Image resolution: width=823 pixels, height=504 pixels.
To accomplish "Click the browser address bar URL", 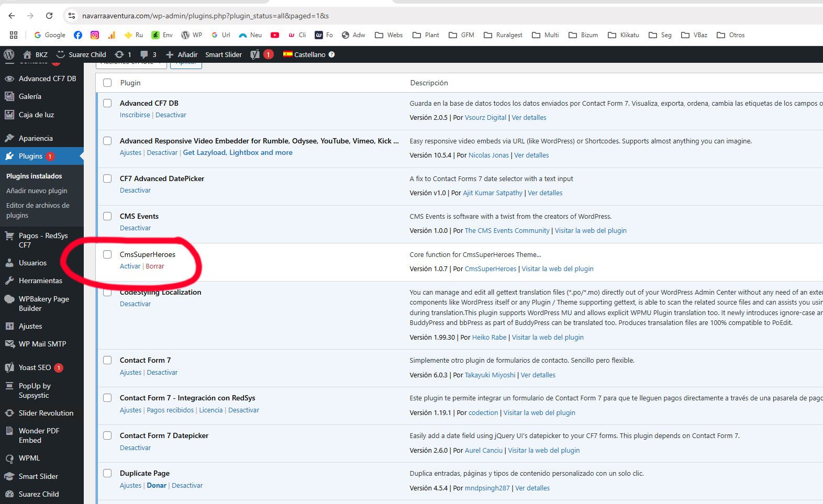I will pos(205,16).
